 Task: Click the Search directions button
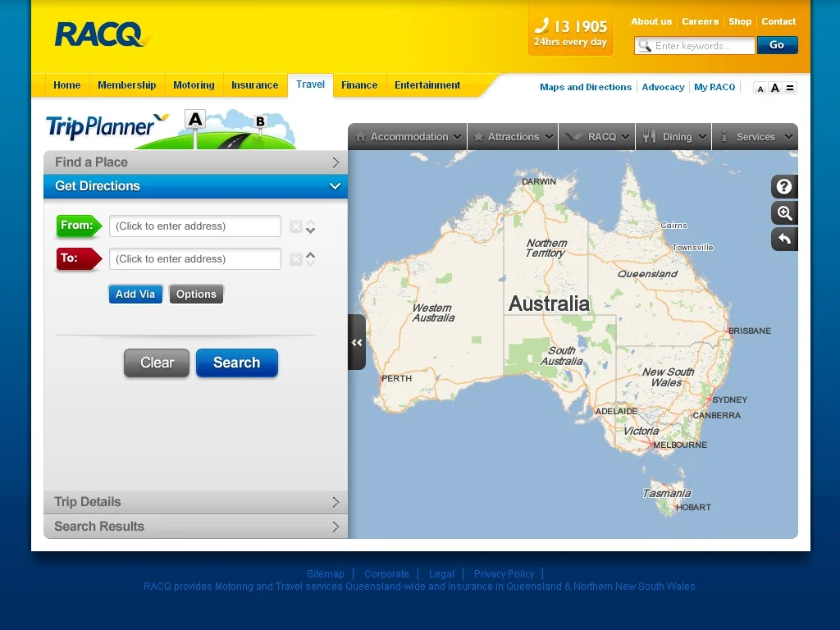(237, 363)
